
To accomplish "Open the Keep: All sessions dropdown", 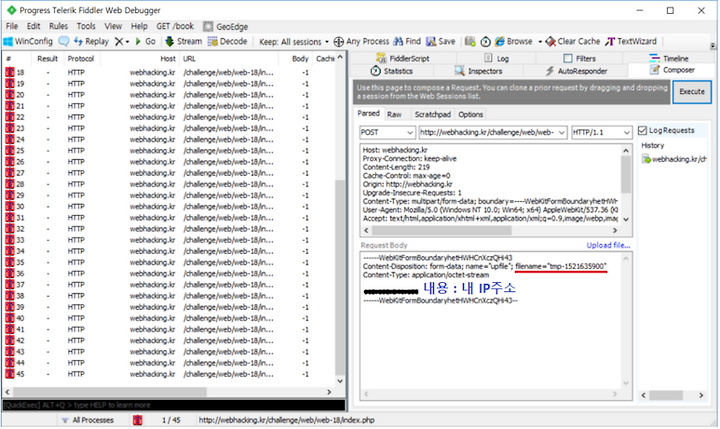I will tap(294, 42).
